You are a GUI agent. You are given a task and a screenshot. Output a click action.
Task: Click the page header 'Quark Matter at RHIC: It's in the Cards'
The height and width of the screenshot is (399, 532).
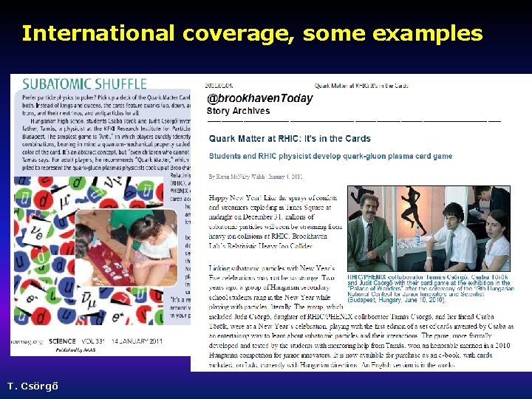[x=361, y=86]
